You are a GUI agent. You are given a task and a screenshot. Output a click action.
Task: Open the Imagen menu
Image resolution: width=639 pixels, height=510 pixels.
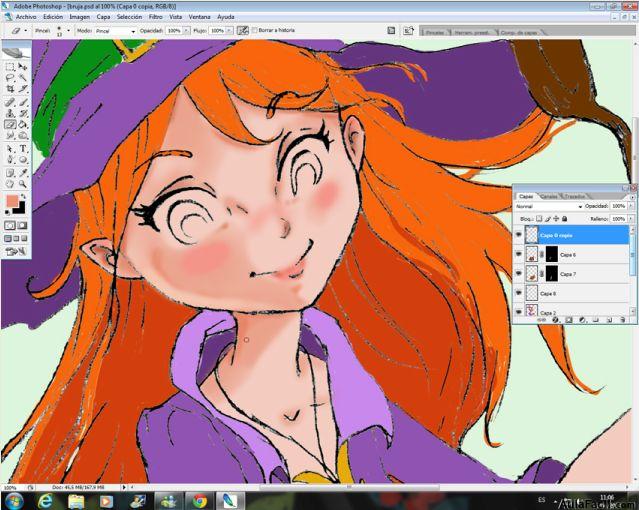(x=79, y=17)
